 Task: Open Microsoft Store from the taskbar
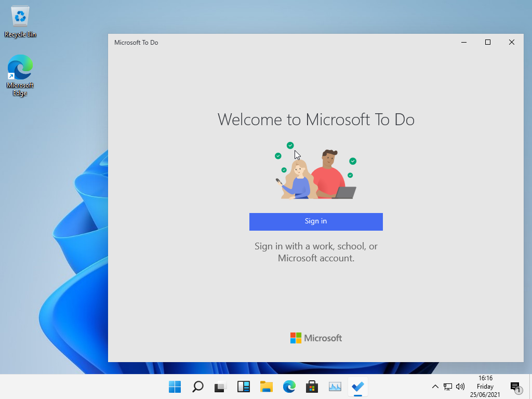click(x=312, y=387)
